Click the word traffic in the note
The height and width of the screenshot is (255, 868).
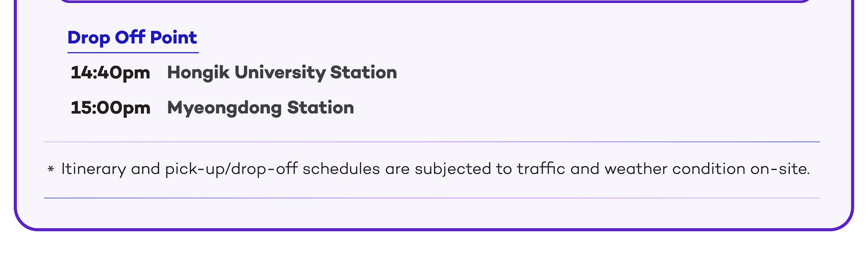[541, 168]
